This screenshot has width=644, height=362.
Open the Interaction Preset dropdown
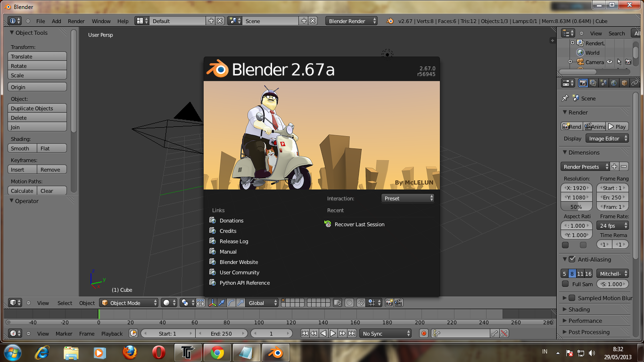point(407,198)
